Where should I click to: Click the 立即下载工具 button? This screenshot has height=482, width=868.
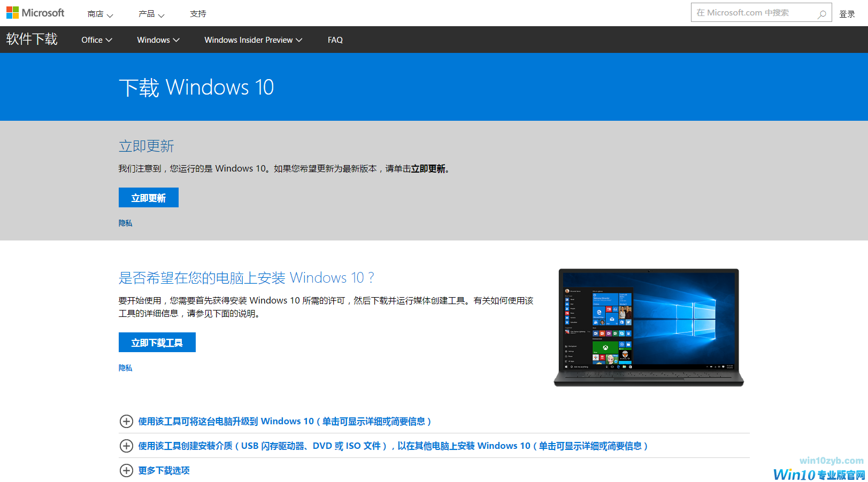157,342
